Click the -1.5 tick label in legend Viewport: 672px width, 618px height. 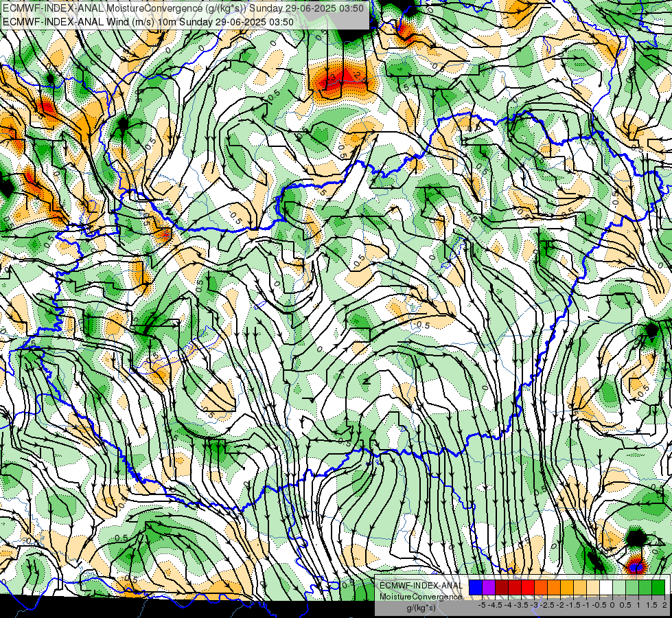(x=573, y=605)
